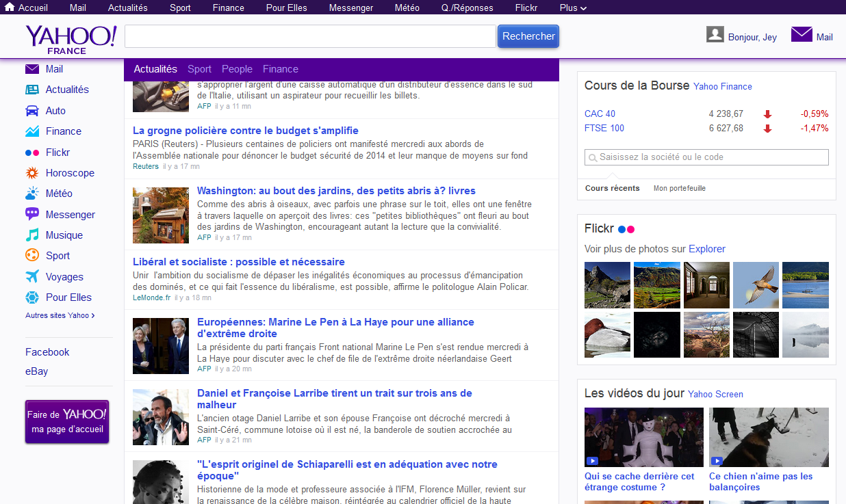The width and height of the screenshot is (846, 504).
Task: Click the magnifier icon in the stock search box
Action: tap(592, 157)
